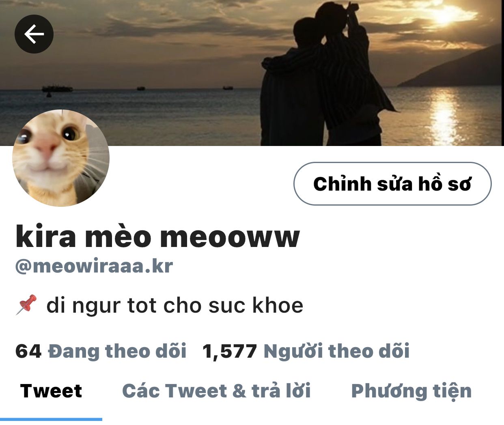Click the Chỉnh sửa hồ sơ button
Screen dimensions: 504x425
click(x=392, y=184)
